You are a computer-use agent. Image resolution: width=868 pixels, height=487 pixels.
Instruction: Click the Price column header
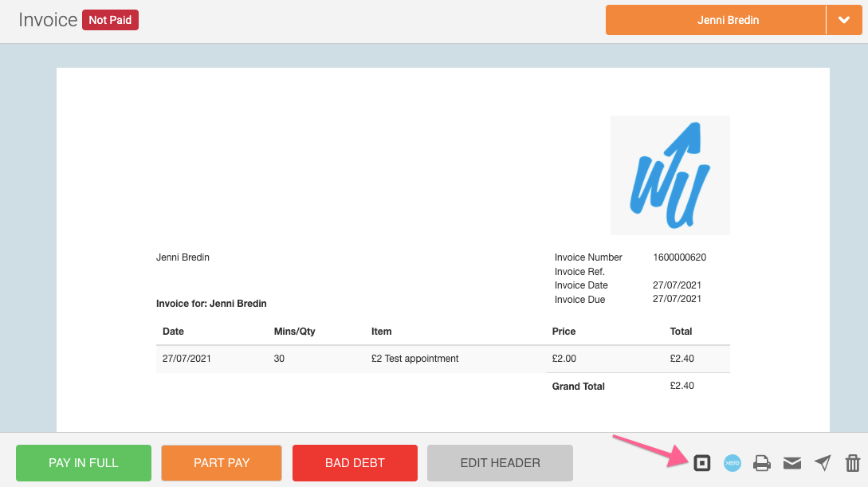click(x=564, y=332)
